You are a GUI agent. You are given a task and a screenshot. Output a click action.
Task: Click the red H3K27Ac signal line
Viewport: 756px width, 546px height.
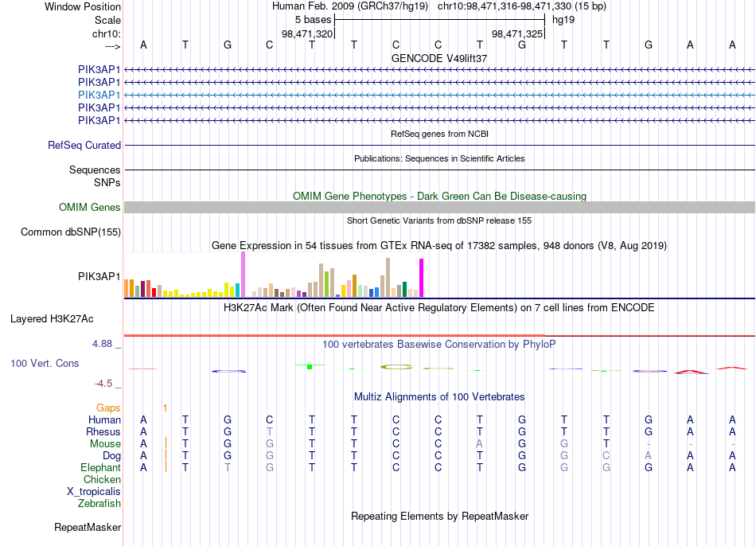pyautogui.click(x=334, y=335)
